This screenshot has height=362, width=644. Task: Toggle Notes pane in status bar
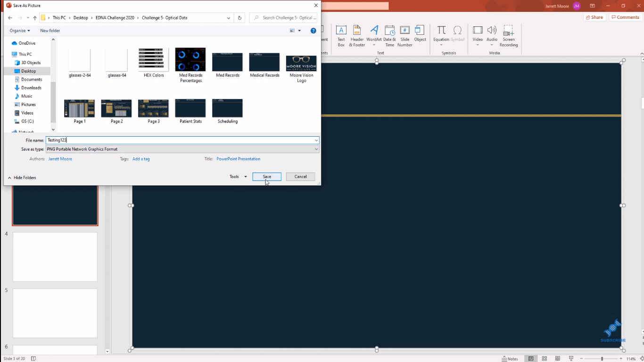(x=510, y=359)
